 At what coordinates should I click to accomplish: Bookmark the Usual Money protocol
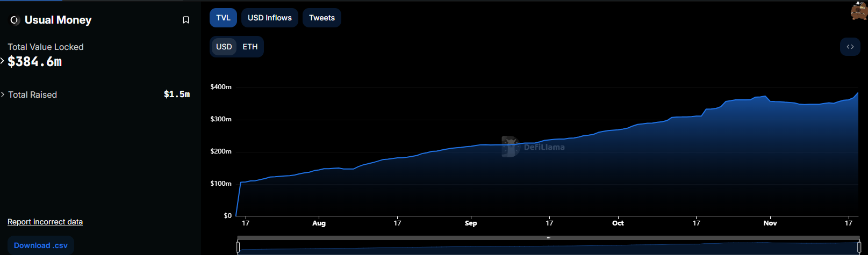coord(186,20)
